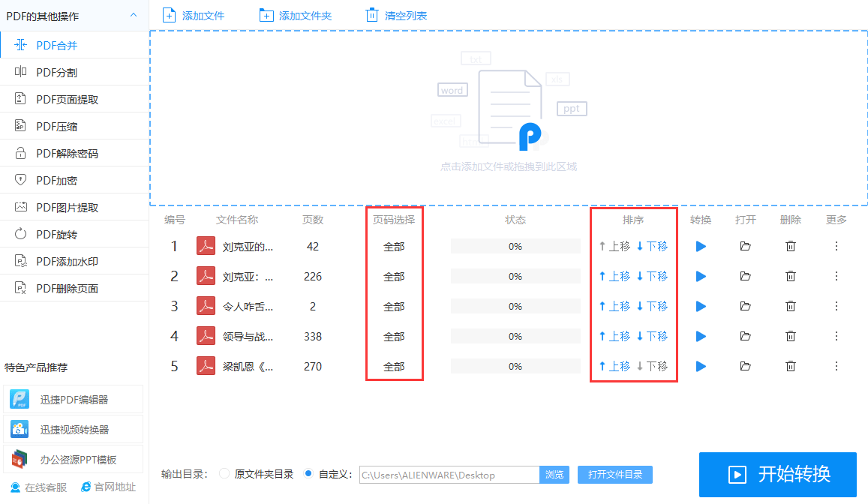Image resolution: width=868 pixels, height=504 pixels.
Task: Click the PDF旋转 rotate icon
Action: pos(20,234)
